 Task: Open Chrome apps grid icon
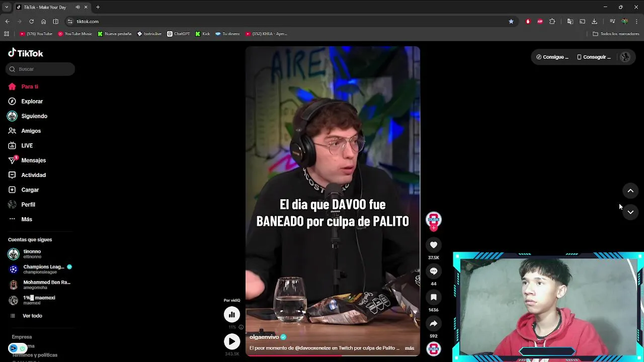(x=7, y=34)
